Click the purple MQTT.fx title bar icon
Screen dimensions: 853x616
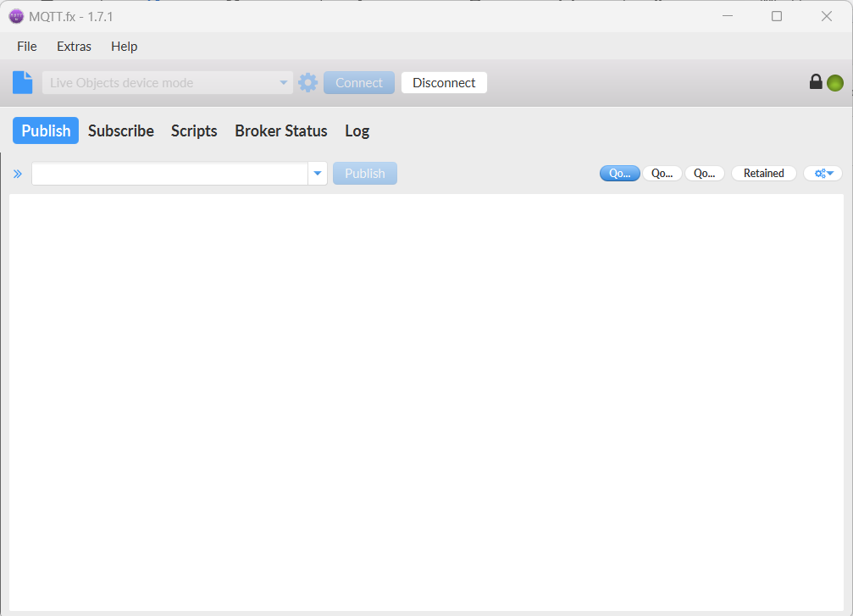[x=16, y=16]
